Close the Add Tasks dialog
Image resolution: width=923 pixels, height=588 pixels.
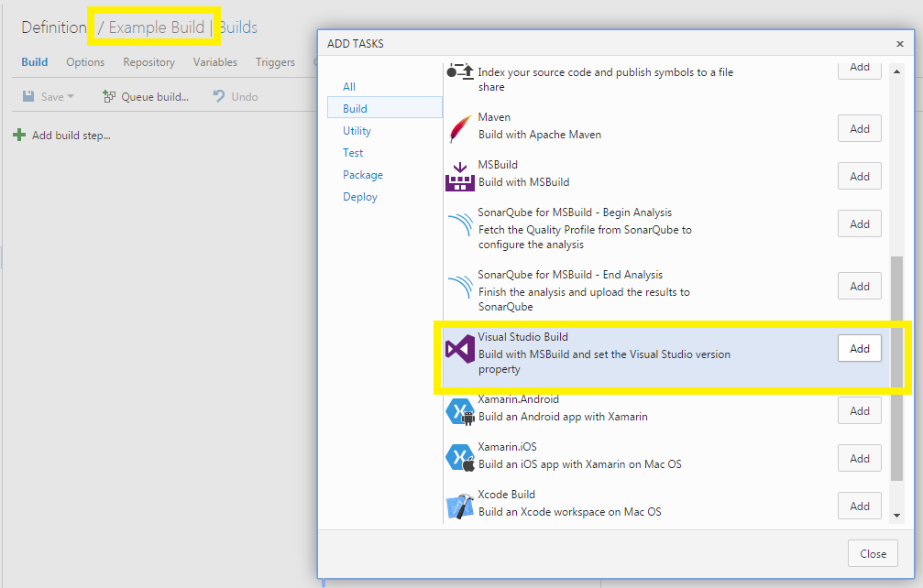pyautogui.click(x=872, y=553)
